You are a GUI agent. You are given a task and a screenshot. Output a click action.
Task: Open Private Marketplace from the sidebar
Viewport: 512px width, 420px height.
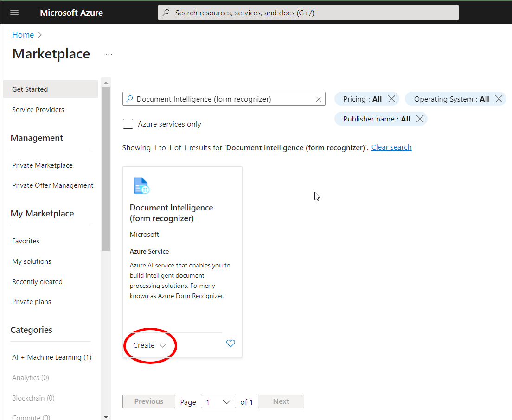coord(42,165)
